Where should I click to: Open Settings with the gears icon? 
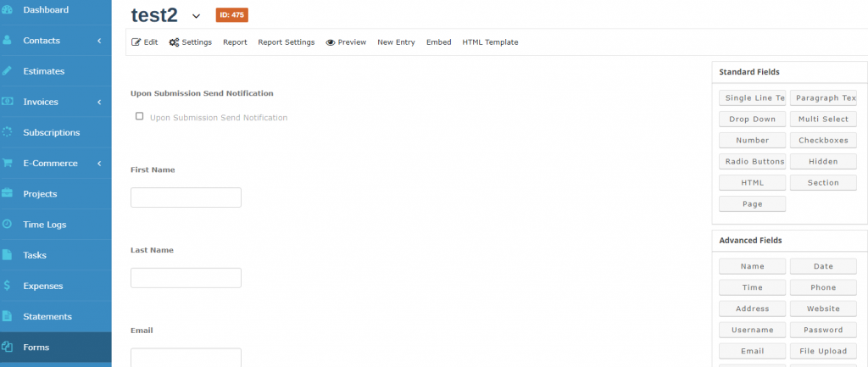pos(174,42)
